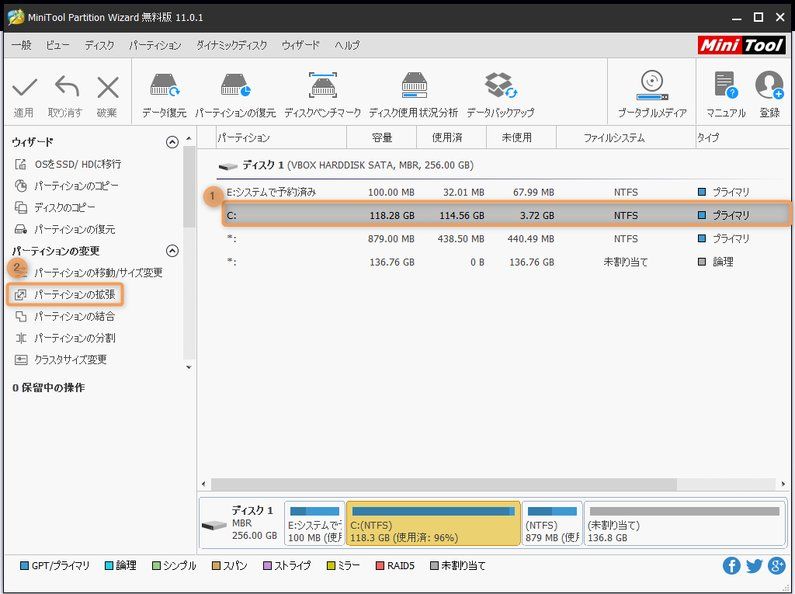The width and height of the screenshot is (795, 594).
Task: Sort by File System (ファイルシステム) column header
Action: 626,137
